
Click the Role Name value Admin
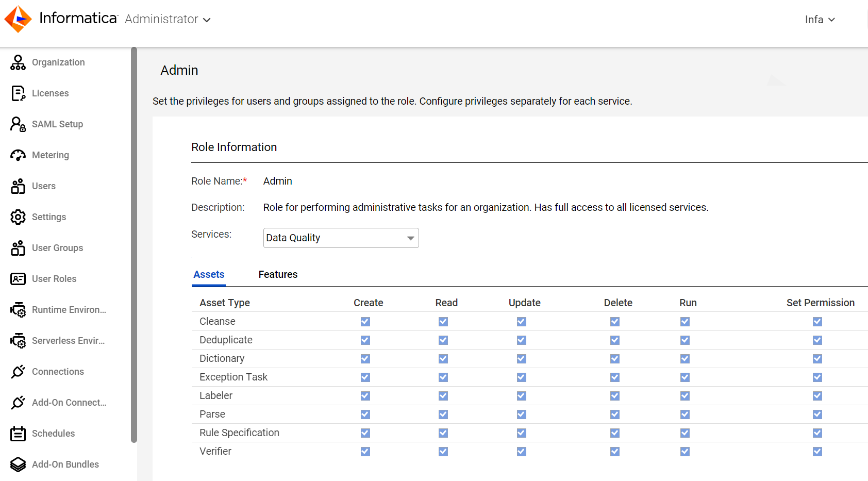point(278,181)
